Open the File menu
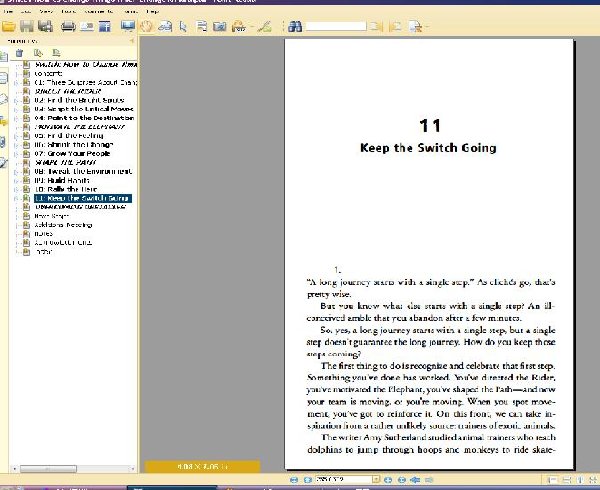 point(7,11)
